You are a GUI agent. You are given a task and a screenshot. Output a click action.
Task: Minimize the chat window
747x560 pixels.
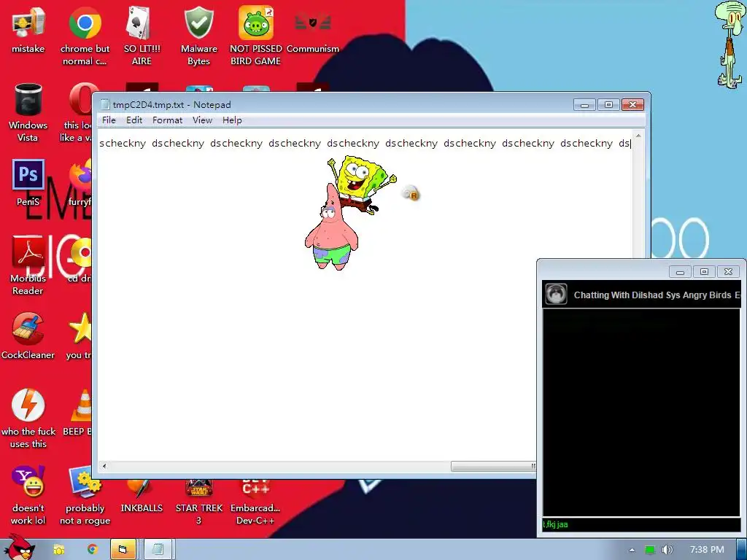point(681,272)
